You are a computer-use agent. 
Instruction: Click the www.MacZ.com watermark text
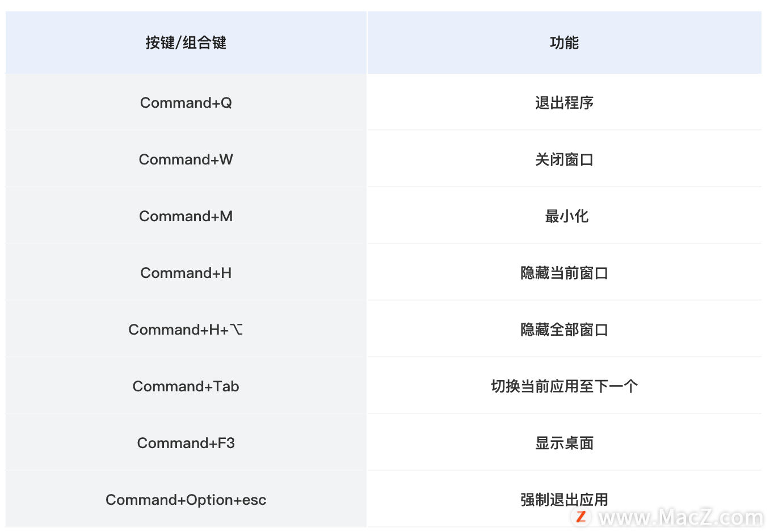pos(681,518)
